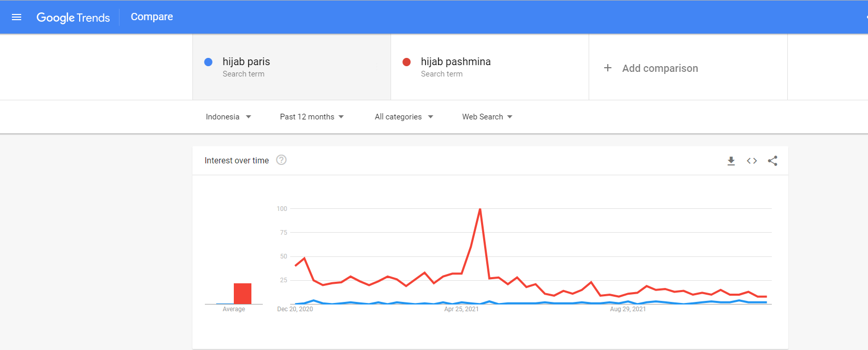Screen dimensions: 868x350
Task: Click the Compare header label
Action: [x=152, y=17]
